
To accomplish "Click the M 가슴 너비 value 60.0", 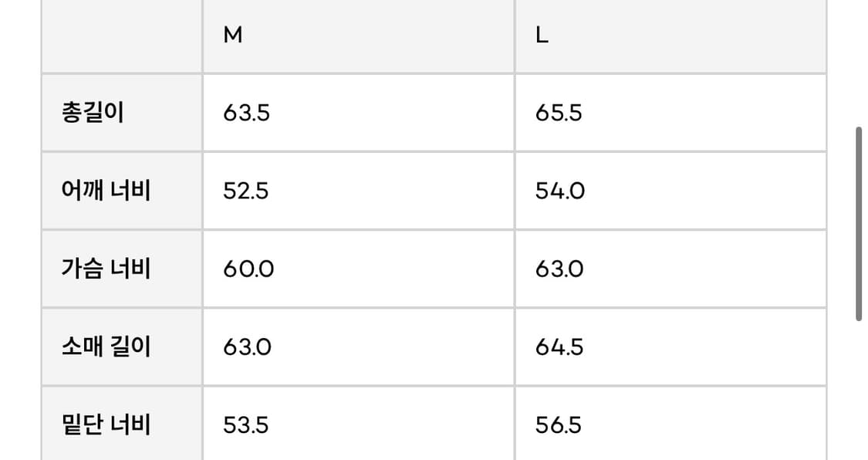I will click(x=248, y=269).
